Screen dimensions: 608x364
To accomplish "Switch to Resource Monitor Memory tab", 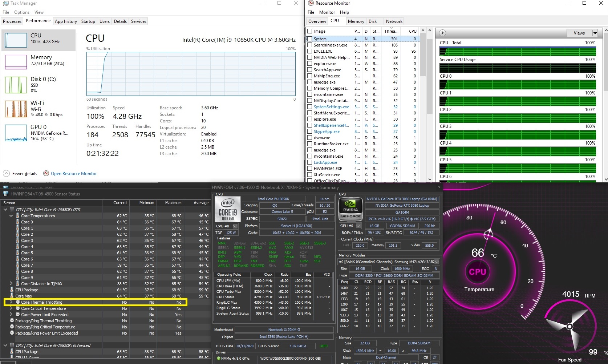I will click(x=356, y=21).
